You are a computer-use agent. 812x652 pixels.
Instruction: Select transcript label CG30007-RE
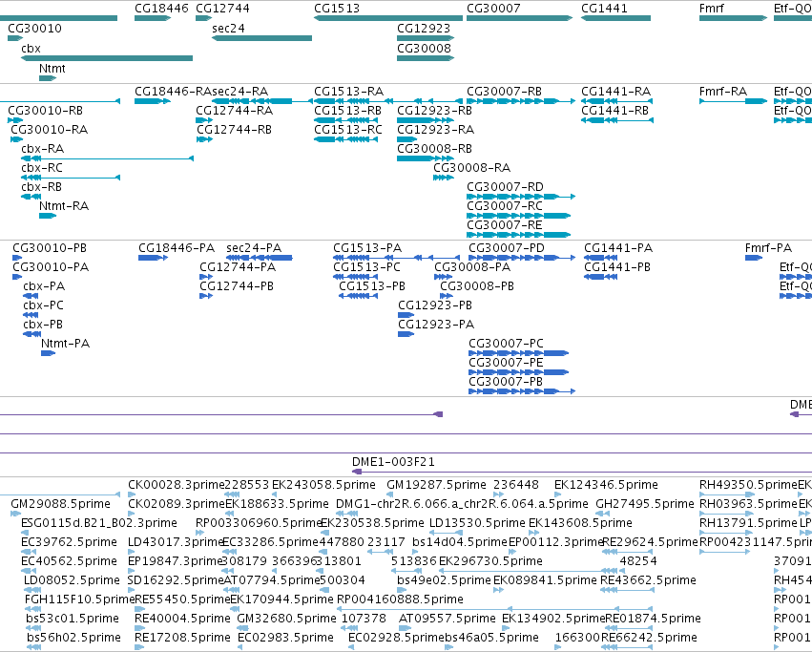coord(505,226)
